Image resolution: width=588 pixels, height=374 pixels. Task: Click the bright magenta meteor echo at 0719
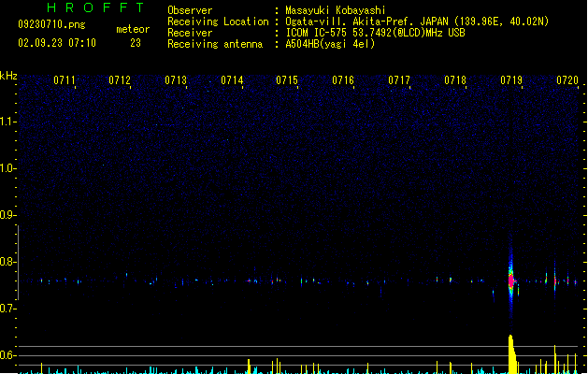(511, 280)
